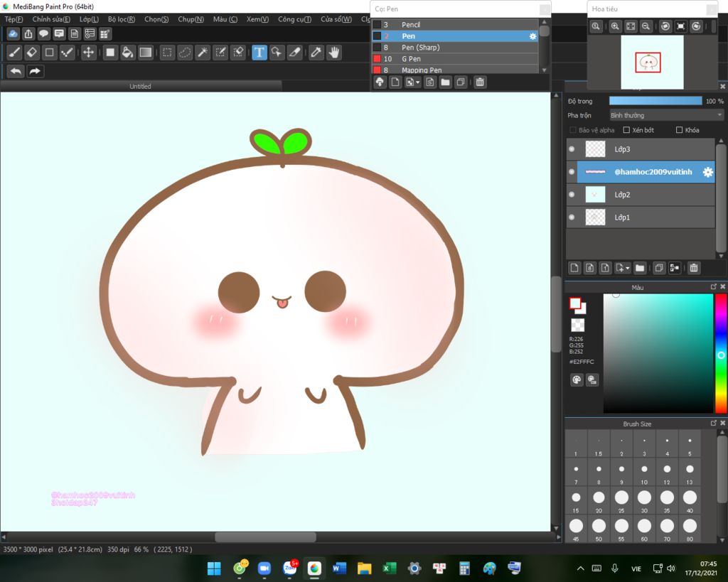Zoom in using the navigator magnifier plus
Image resolution: width=728 pixels, height=582 pixels.
click(615, 26)
